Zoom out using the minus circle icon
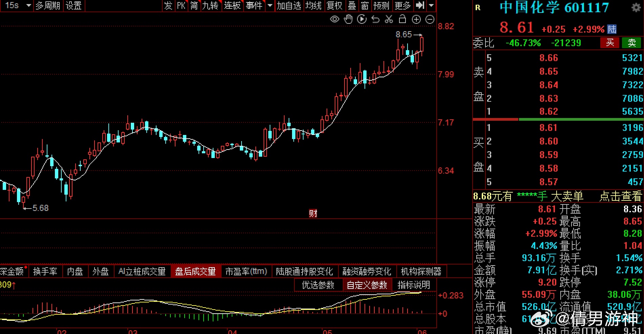 point(430,19)
